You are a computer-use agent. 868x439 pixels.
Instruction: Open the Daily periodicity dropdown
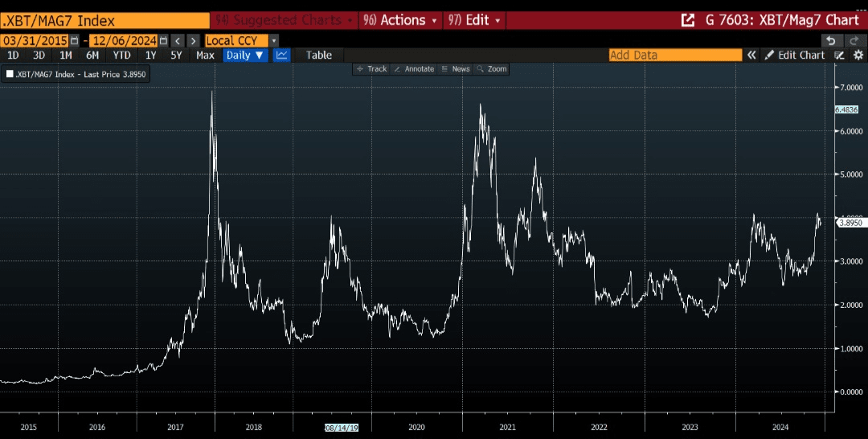(x=245, y=55)
